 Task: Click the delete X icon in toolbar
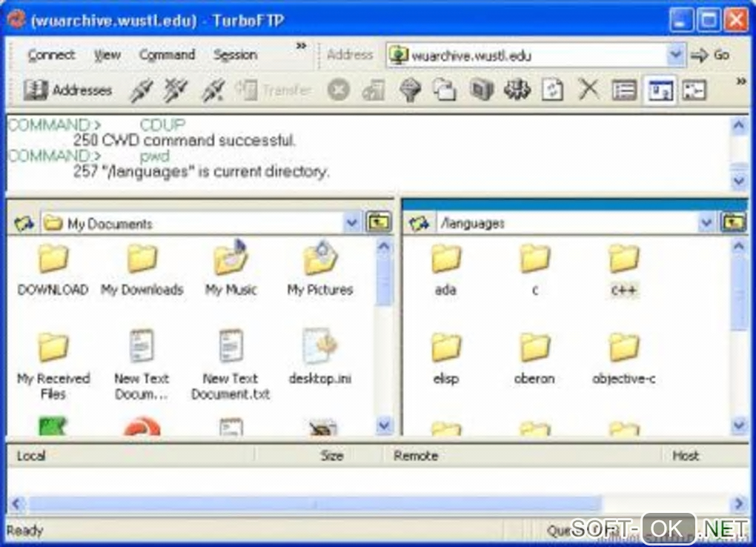[588, 90]
